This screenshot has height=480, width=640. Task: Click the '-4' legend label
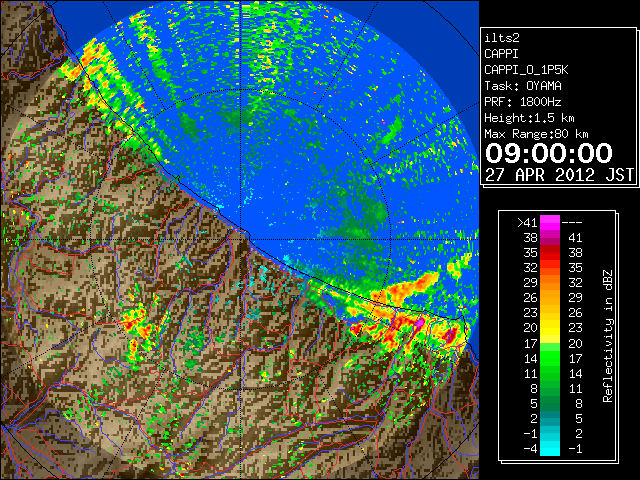530,448
